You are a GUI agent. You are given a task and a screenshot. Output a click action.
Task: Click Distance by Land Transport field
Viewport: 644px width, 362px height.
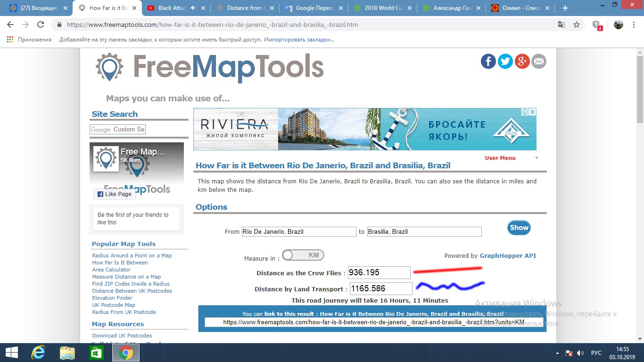381,288
